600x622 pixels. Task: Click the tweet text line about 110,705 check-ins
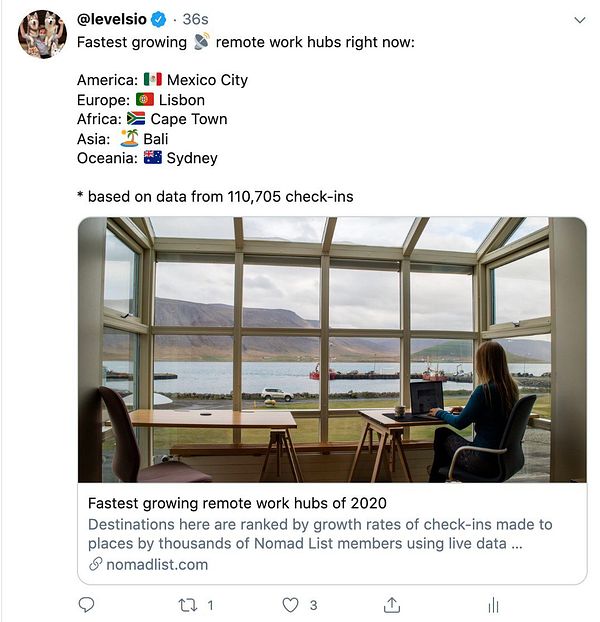tap(215, 196)
